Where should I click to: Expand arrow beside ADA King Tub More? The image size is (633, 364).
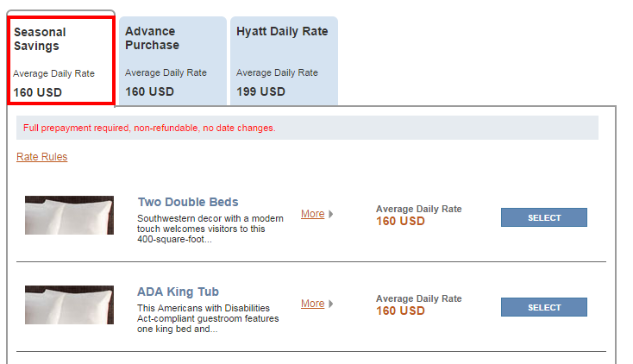331,304
